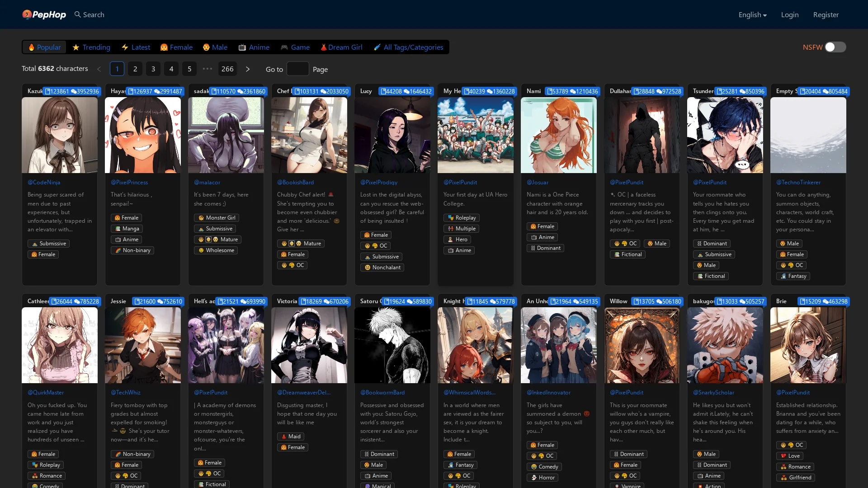The height and width of the screenshot is (488, 868).
Task: Go to page 3
Action: point(153,69)
